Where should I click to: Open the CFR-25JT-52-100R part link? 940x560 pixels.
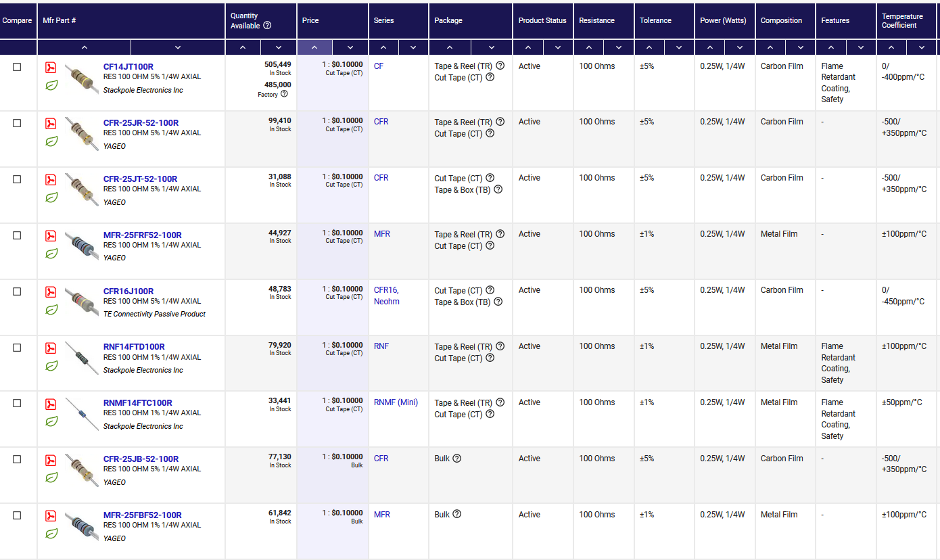[140, 179]
